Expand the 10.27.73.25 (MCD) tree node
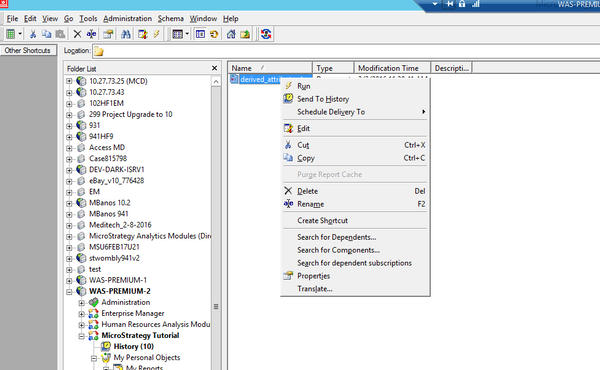This screenshot has height=370, width=600. pyautogui.click(x=69, y=81)
